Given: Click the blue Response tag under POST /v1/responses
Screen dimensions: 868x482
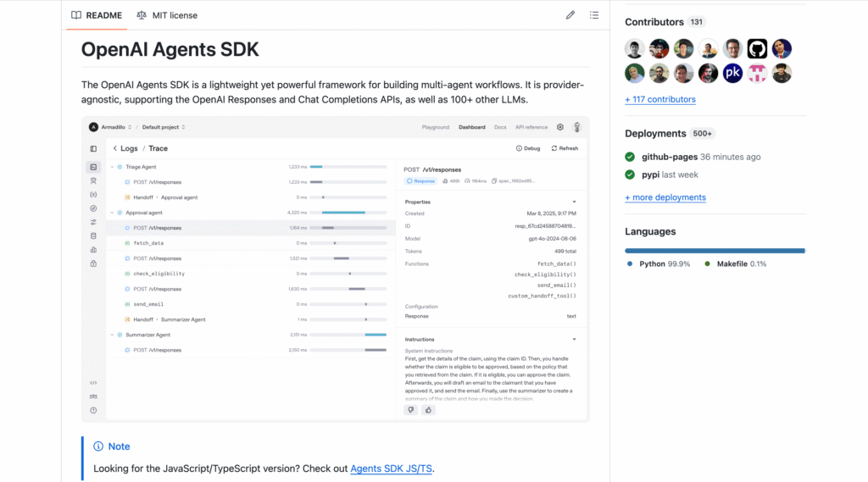Looking at the screenshot, I should pyautogui.click(x=420, y=181).
